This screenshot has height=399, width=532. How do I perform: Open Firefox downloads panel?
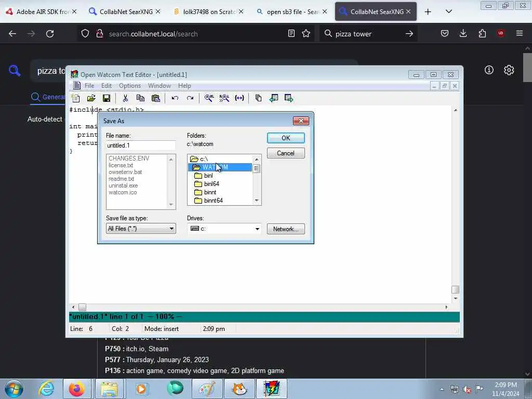pyautogui.click(x=463, y=33)
